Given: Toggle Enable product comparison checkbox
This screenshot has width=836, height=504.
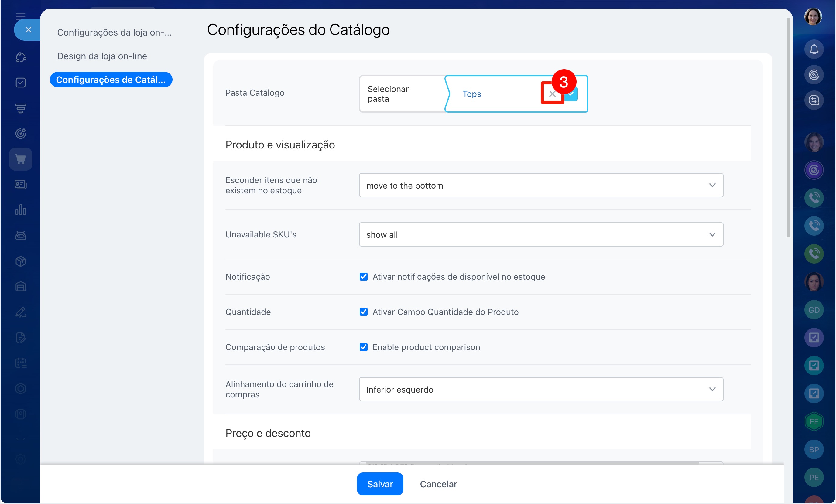Looking at the screenshot, I should (x=363, y=347).
